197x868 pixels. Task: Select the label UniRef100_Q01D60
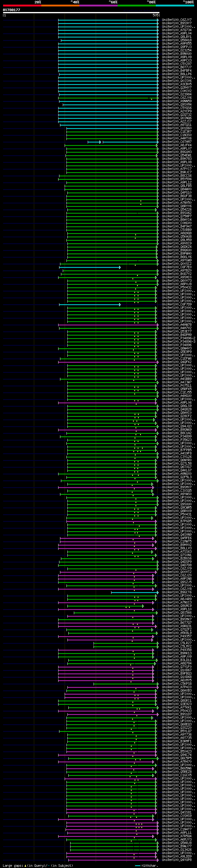(x=177, y=128)
